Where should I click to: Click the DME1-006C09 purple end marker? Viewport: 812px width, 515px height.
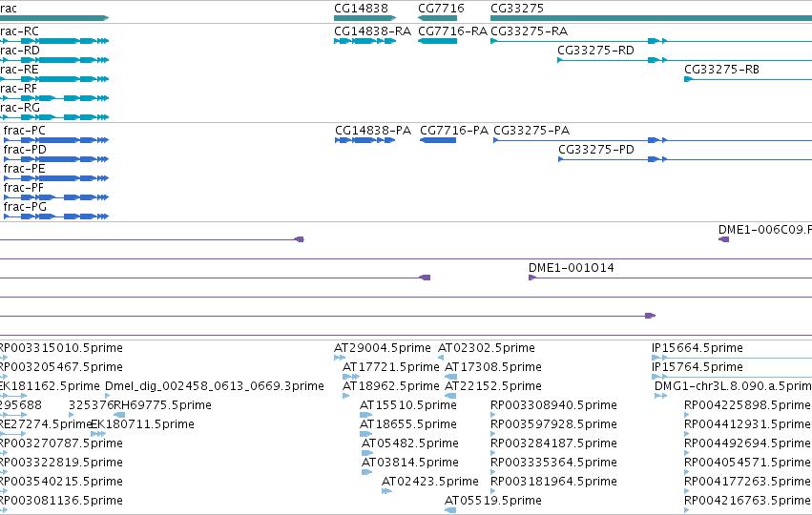point(723,239)
